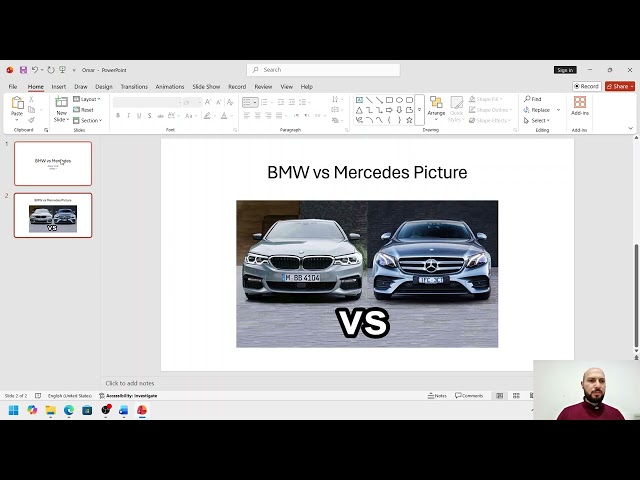Click the Paste clipboard icon
The width and height of the screenshot is (640, 480).
(x=17, y=103)
